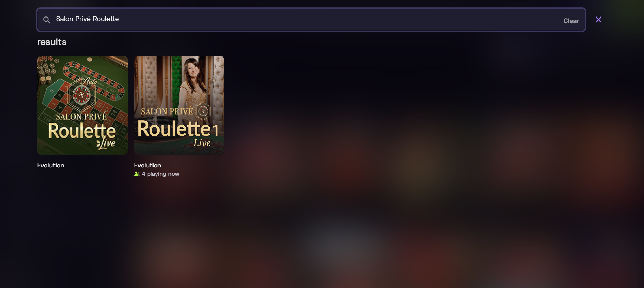Click the 'results' heading
Viewport: 644px width, 288px height.
tap(52, 42)
